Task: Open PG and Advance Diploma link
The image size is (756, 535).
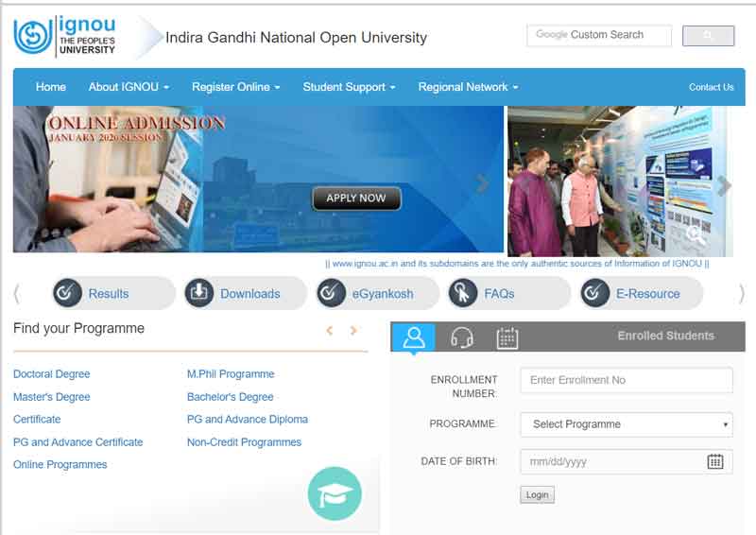Action: (248, 420)
